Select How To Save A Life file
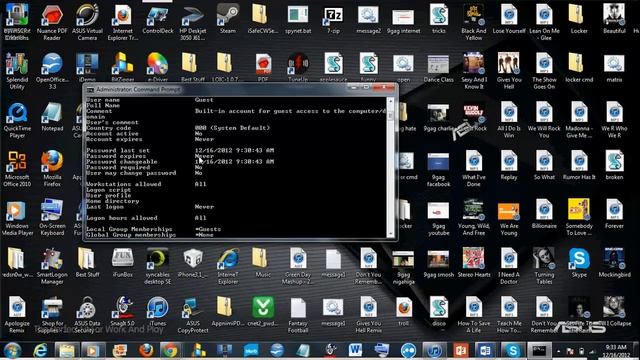This screenshot has height=360, width=640. pos(474,315)
